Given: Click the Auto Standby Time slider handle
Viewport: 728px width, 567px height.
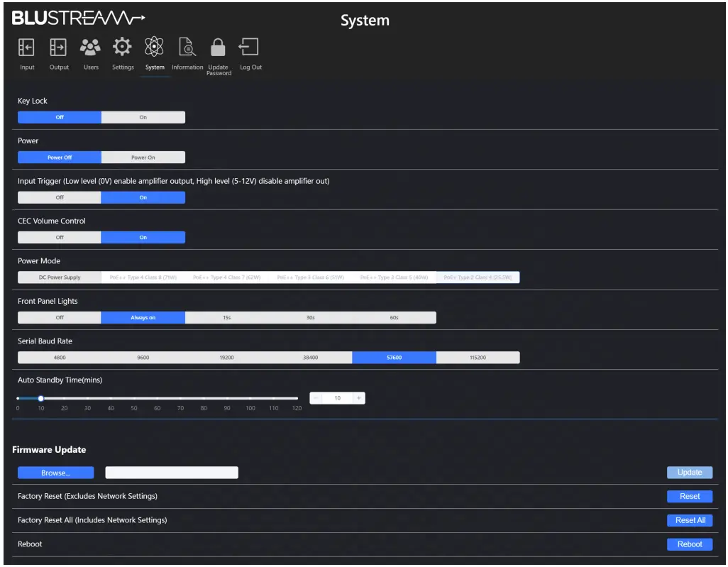Looking at the screenshot, I should 41,398.
